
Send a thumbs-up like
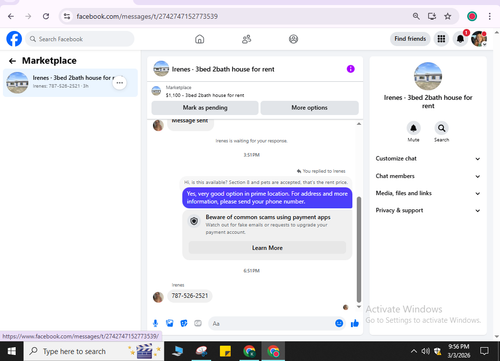[355, 323]
